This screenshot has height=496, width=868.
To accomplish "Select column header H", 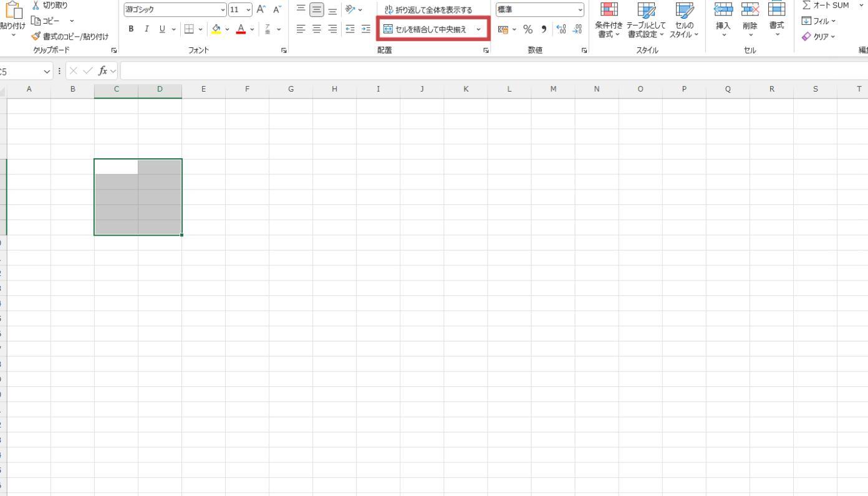I will click(334, 90).
